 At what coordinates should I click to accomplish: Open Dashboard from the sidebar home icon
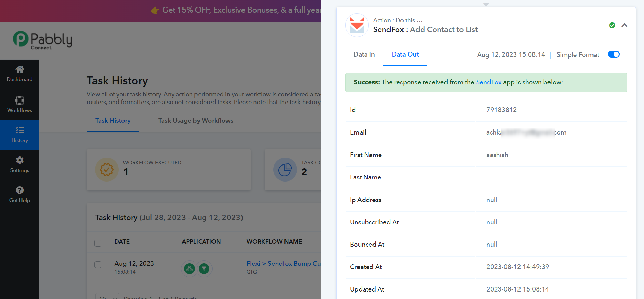click(19, 69)
